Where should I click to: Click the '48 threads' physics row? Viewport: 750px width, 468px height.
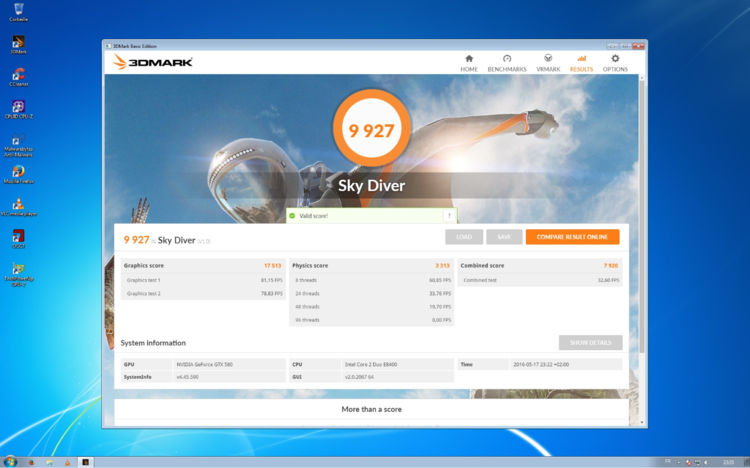pyautogui.click(x=371, y=307)
